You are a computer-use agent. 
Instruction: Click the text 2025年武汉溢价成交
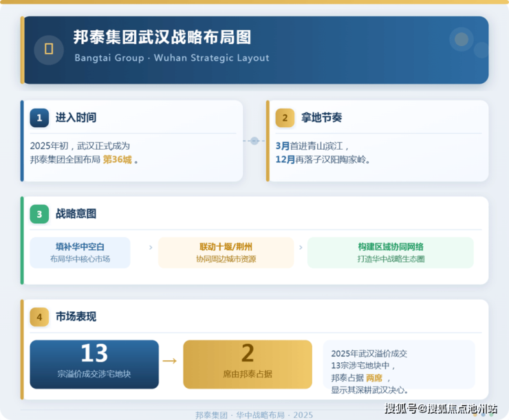(369, 353)
